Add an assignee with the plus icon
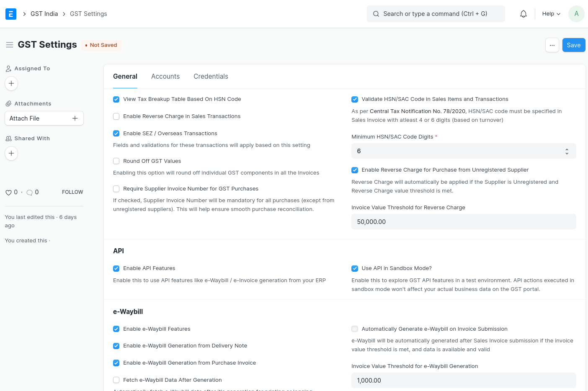The image size is (588, 391). coord(11,83)
